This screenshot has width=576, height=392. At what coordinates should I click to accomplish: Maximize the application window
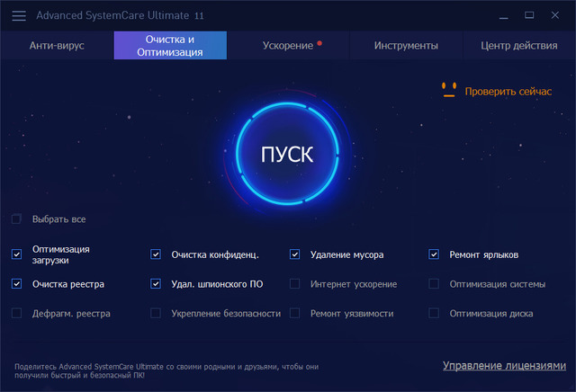tap(529, 15)
